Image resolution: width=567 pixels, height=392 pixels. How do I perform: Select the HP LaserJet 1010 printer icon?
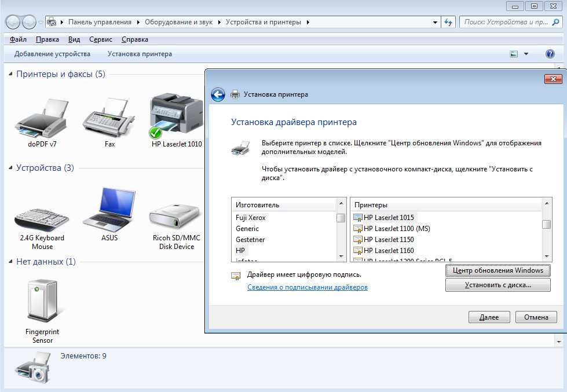click(177, 116)
